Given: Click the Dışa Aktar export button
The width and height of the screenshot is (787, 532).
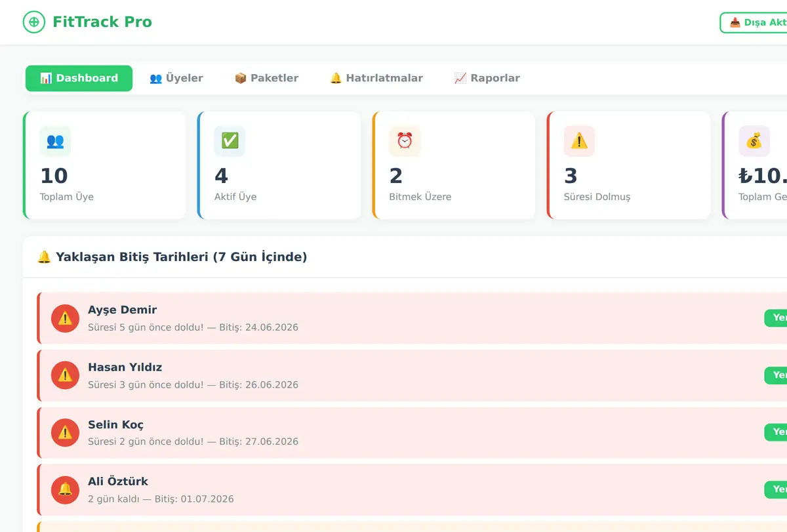Looking at the screenshot, I should [x=754, y=22].
